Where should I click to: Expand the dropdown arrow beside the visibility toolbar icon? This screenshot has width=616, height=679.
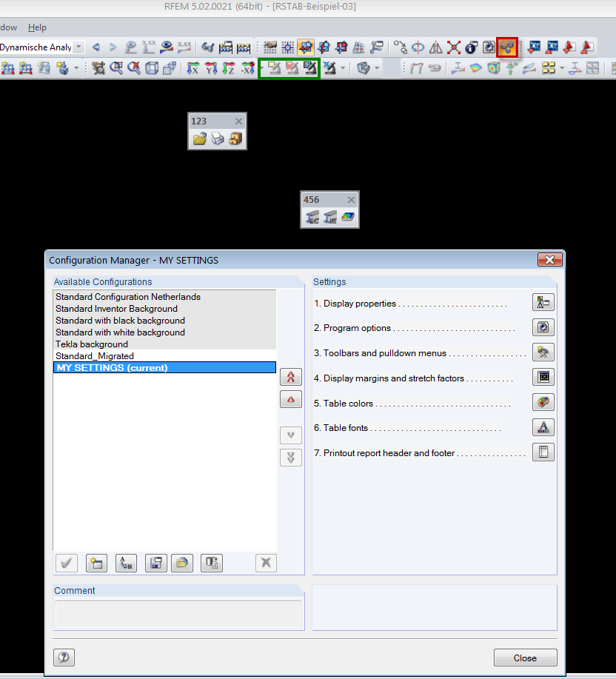pyautogui.click(x=343, y=67)
